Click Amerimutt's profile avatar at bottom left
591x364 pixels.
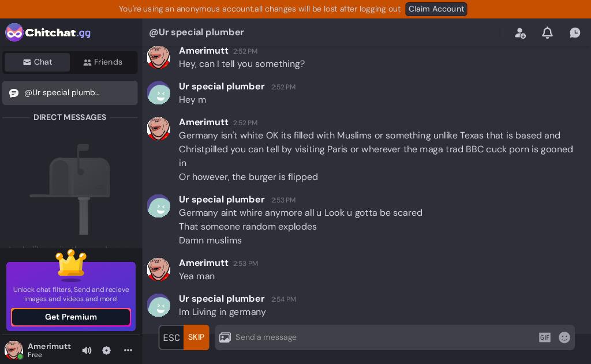[14, 350]
